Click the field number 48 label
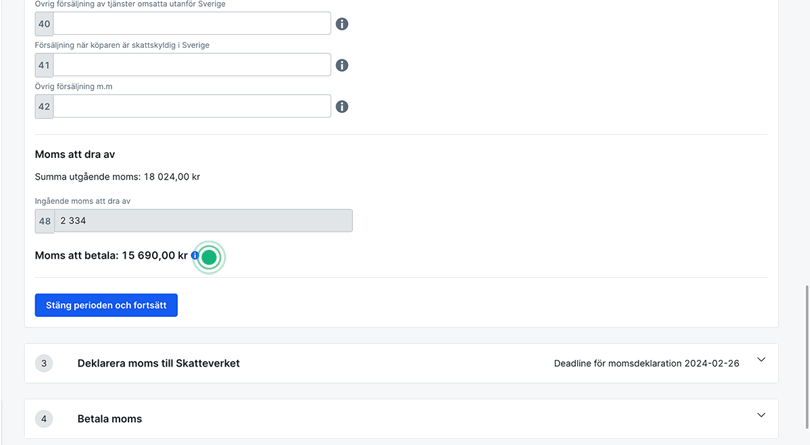This screenshot has width=810, height=445. [x=45, y=221]
